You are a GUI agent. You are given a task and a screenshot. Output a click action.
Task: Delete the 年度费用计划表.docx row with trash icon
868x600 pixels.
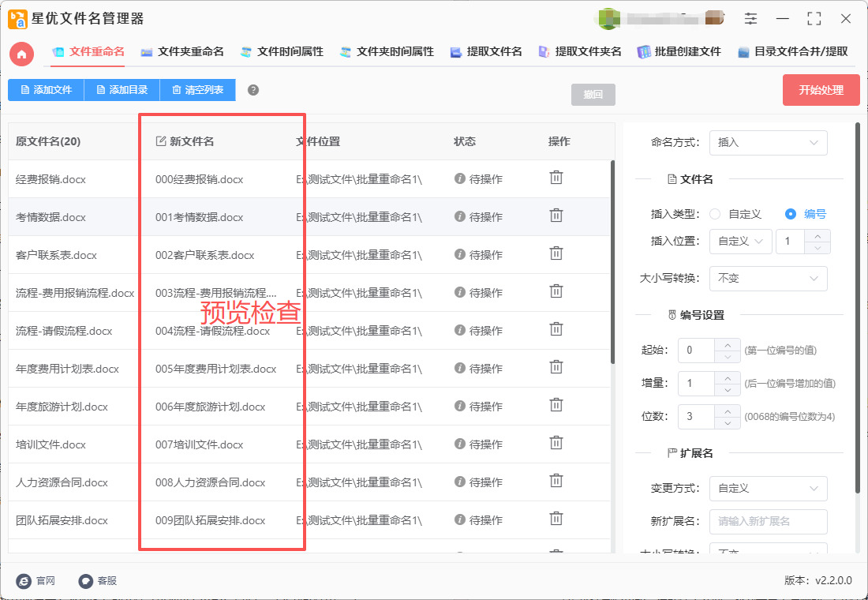[x=556, y=367]
